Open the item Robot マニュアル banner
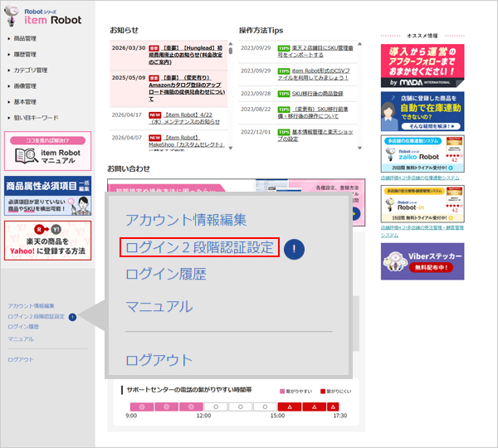 coord(47,151)
